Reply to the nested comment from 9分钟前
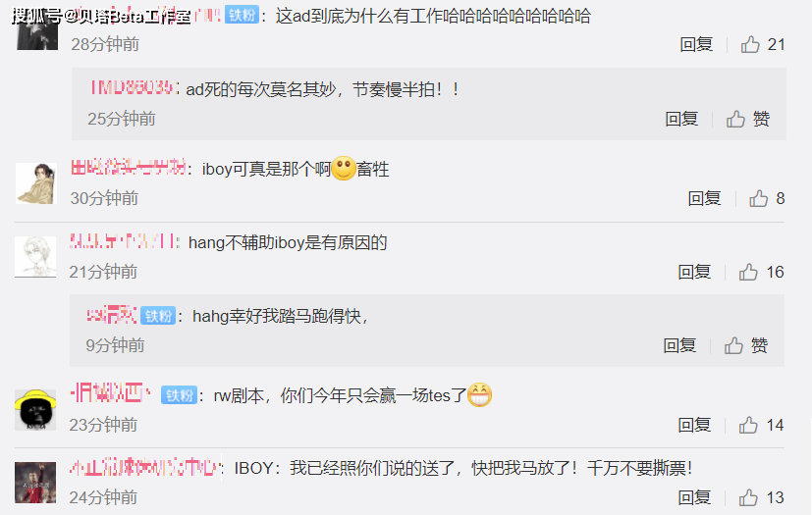Image resolution: width=812 pixels, height=515 pixels. [680, 345]
